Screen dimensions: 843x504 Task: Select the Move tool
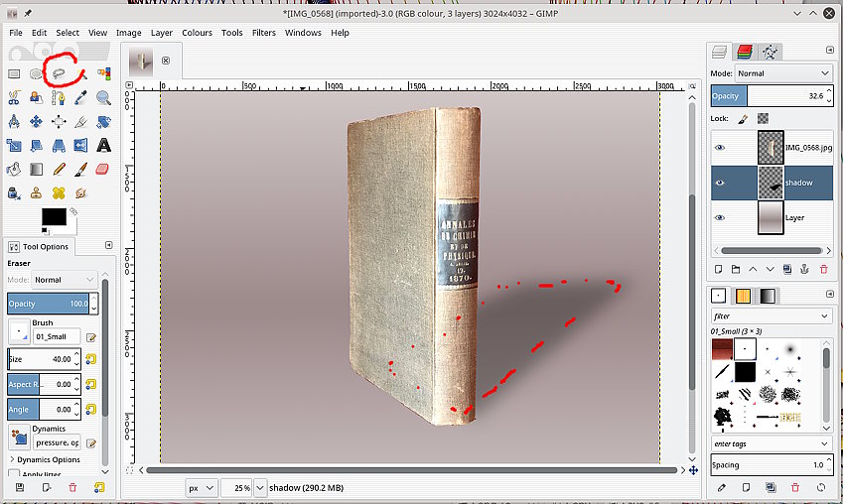click(36, 121)
